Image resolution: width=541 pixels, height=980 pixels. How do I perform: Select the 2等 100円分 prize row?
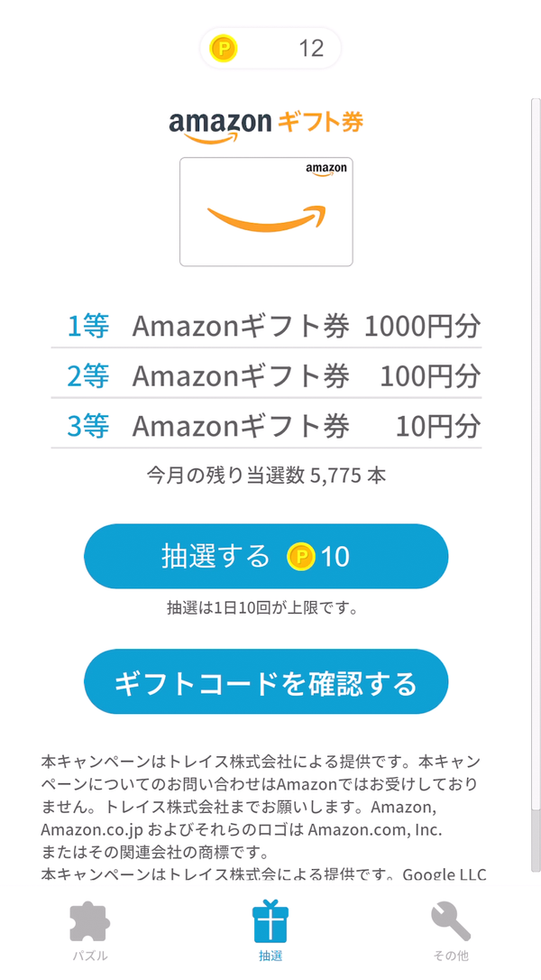[266, 375]
